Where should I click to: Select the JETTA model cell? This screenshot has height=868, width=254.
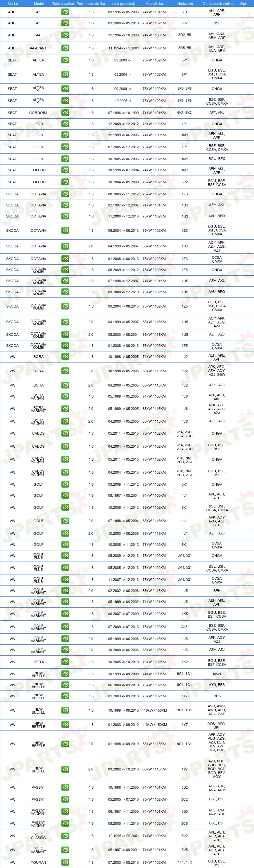point(38,662)
